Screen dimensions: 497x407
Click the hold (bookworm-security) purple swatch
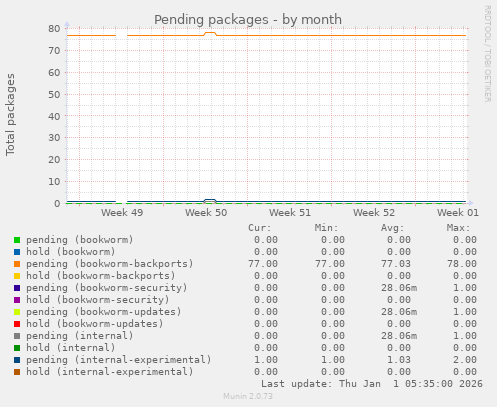(17, 300)
